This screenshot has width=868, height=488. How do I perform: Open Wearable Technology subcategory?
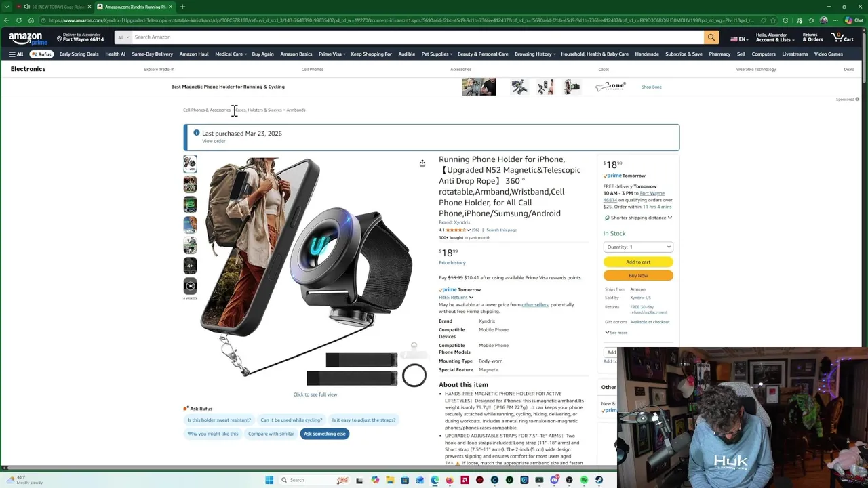click(756, 69)
